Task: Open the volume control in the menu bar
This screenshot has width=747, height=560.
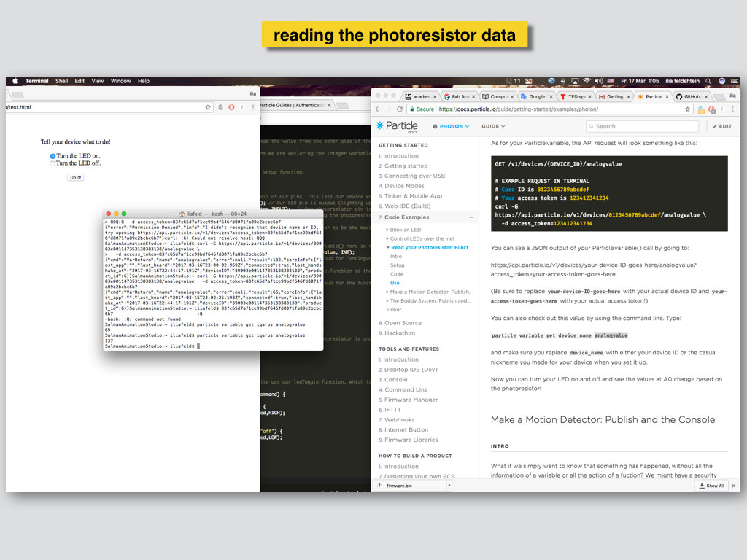Action: point(598,81)
